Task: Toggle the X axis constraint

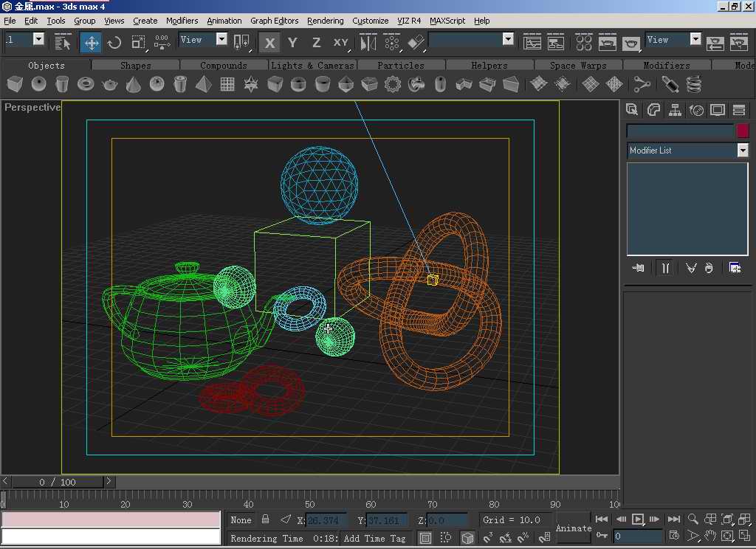Action: tap(269, 43)
